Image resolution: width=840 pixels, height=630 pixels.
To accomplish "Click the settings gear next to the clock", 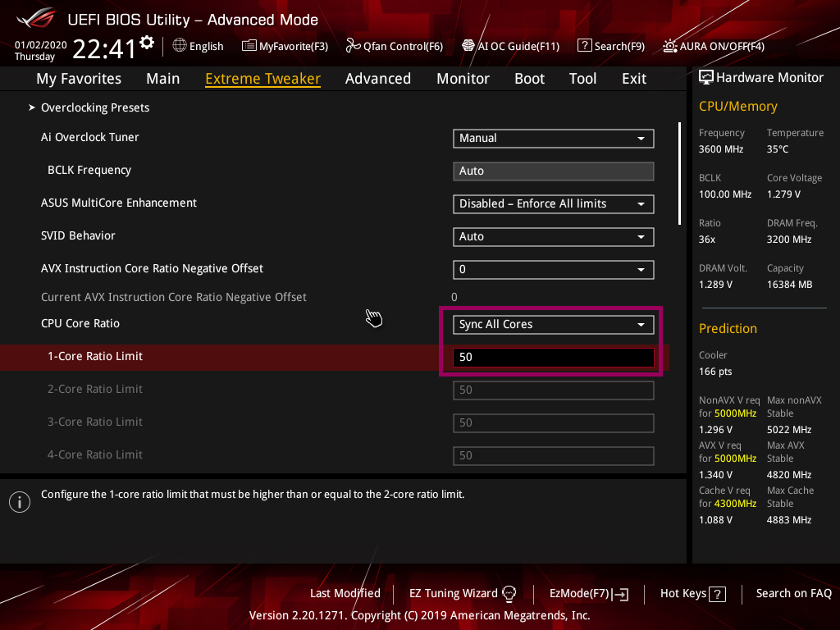I will [x=147, y=43].
